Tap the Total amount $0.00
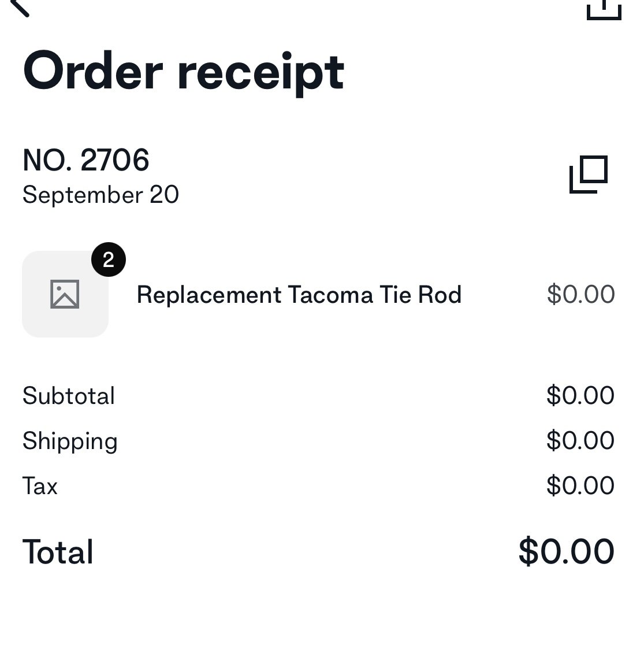 point(566,551)
